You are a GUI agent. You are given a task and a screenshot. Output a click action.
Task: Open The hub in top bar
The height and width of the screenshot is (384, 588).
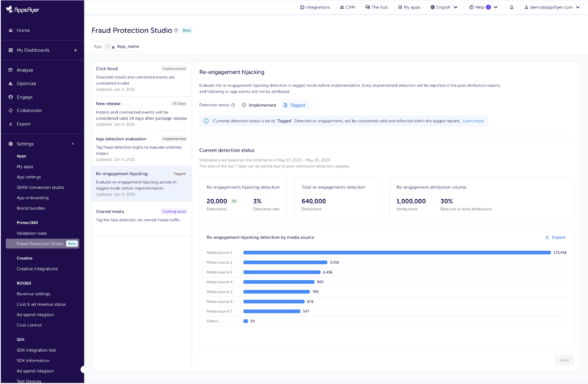[x=376, y=7]
